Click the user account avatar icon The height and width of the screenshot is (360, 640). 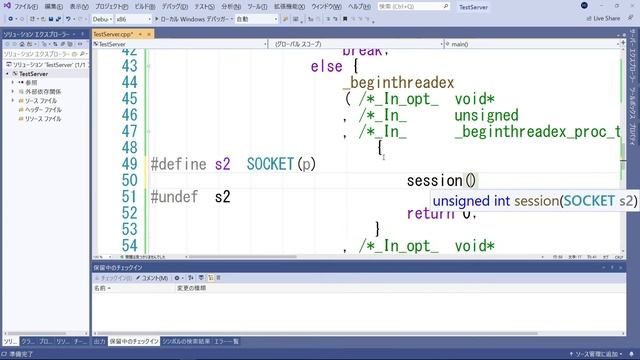pos(584,6)
